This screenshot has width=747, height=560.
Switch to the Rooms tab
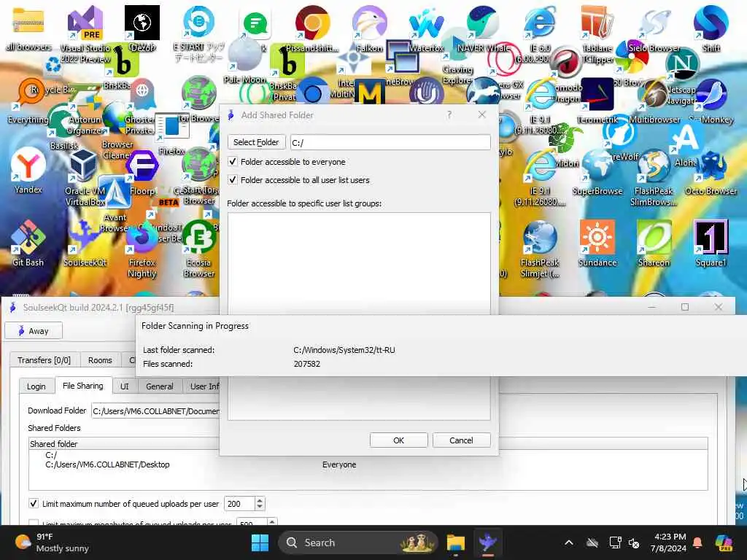coord(100,360)
